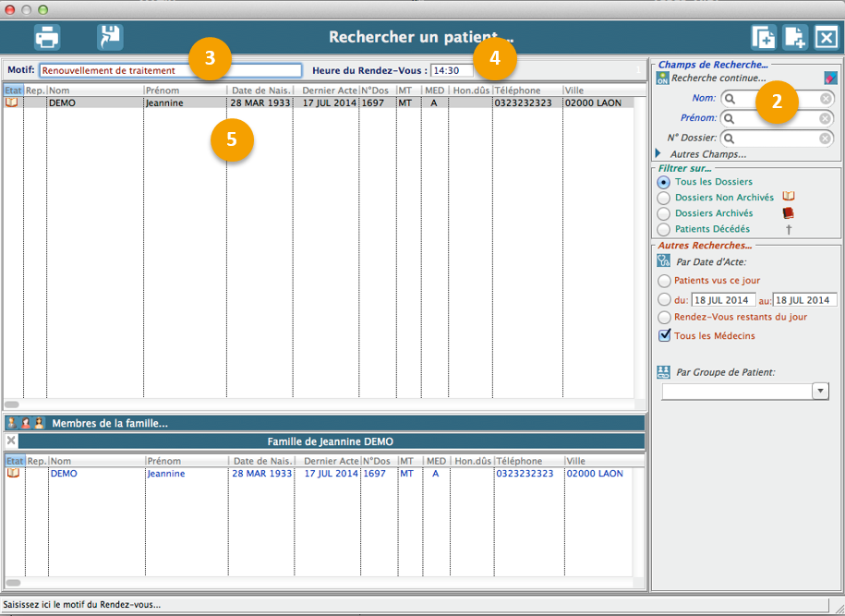Close the family panel with the X icon
Viewport: 845px width, 616px height.
click(11, 441)
